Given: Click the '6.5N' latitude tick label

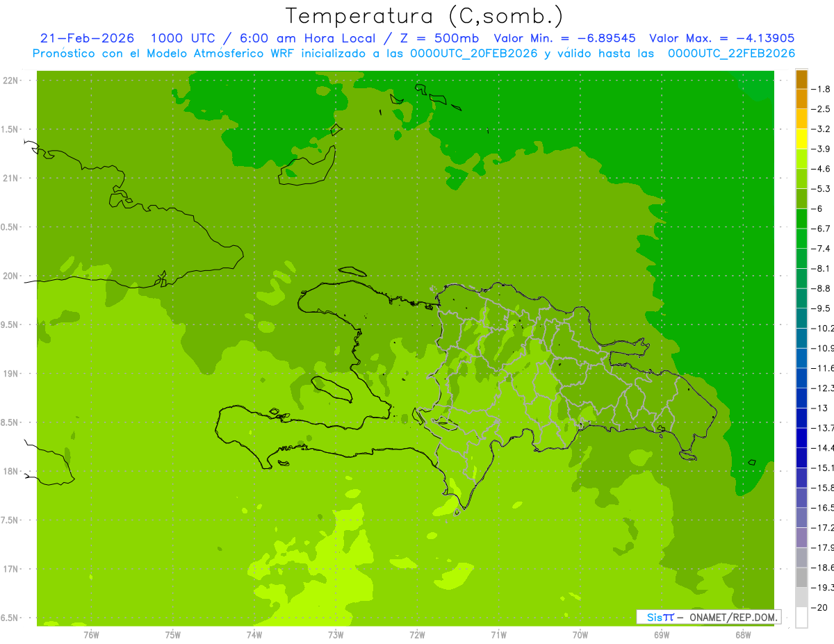Looking at the screenshot, I should click(x=10, y=618).
